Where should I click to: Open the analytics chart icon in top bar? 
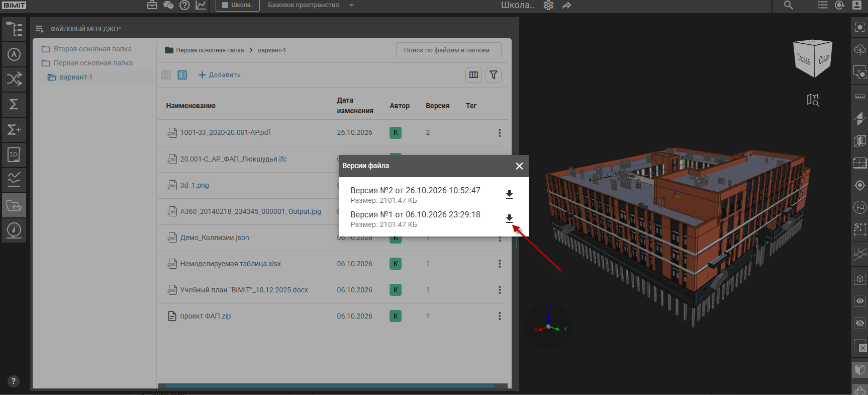click(x=201, y=5)
